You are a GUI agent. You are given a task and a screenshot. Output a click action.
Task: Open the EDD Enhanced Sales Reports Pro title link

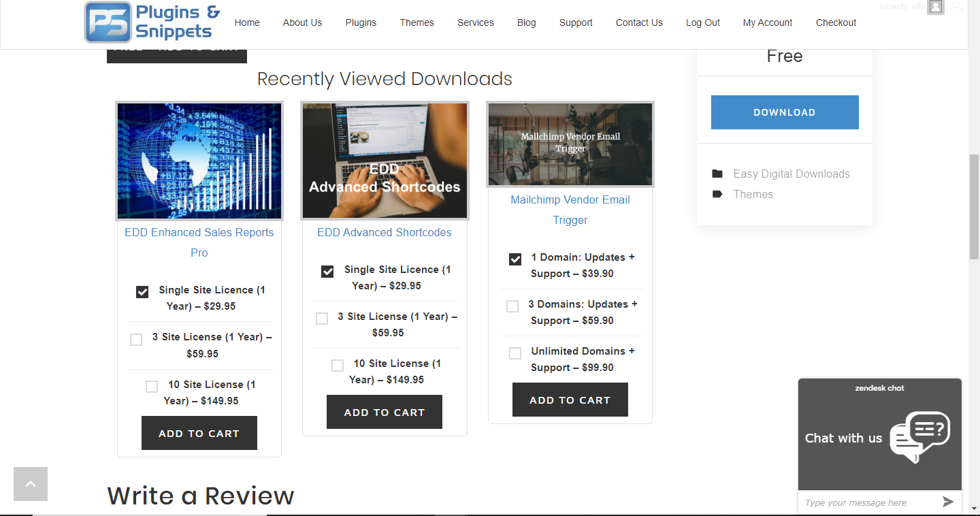tap(199, 242)
